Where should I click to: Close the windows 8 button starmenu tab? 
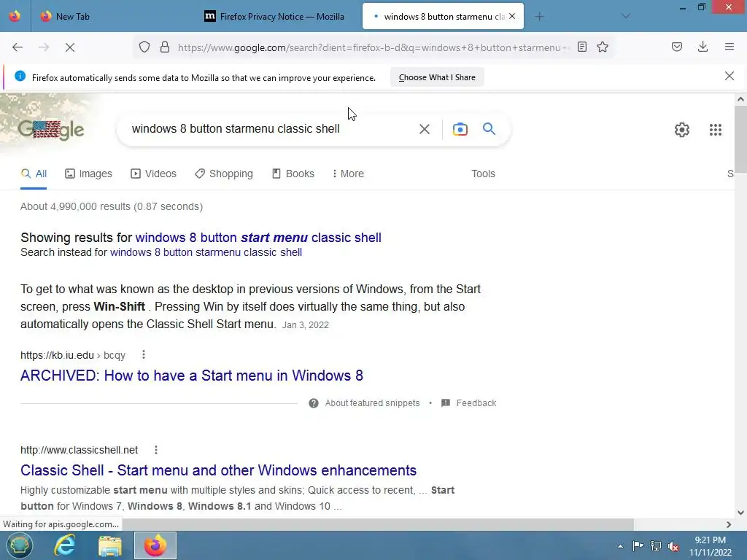tap(512, 16)
